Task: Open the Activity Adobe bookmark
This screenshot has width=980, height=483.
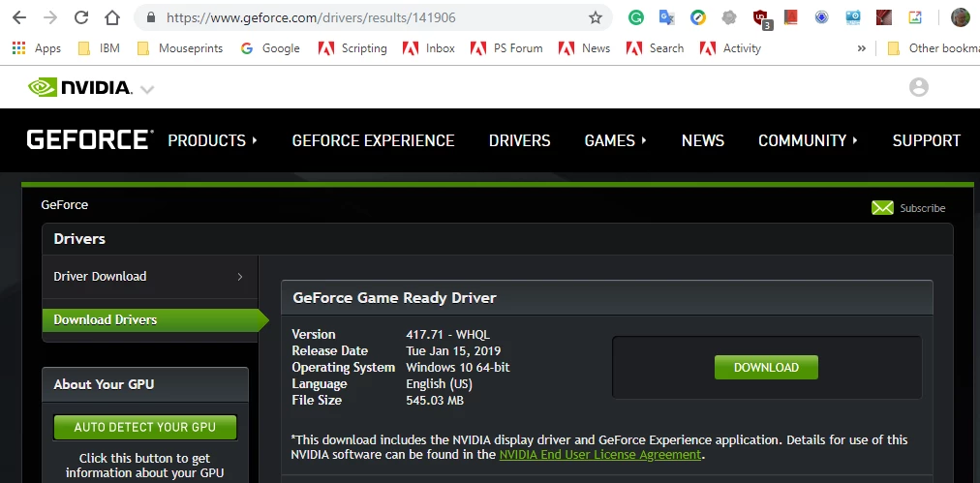Action: [x=730, y=48]
